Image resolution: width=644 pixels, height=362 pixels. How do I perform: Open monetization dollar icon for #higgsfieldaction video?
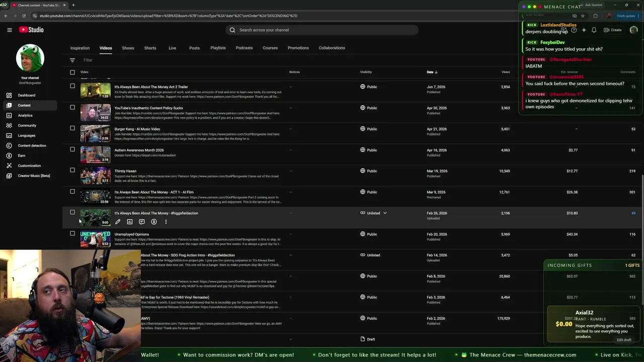coord(153,222)
